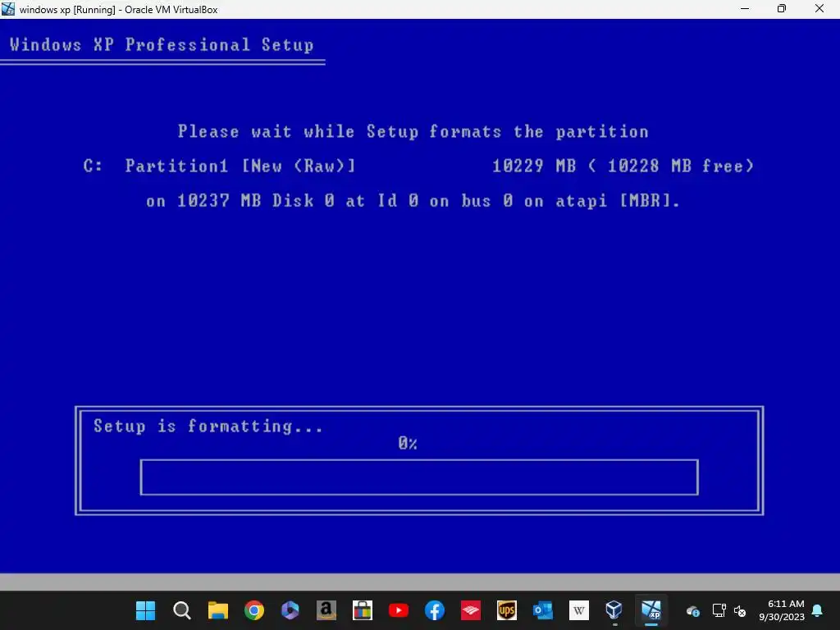Restore down the VirtualBox window
The image size is (840, 630).
click(x=782, y=8)
